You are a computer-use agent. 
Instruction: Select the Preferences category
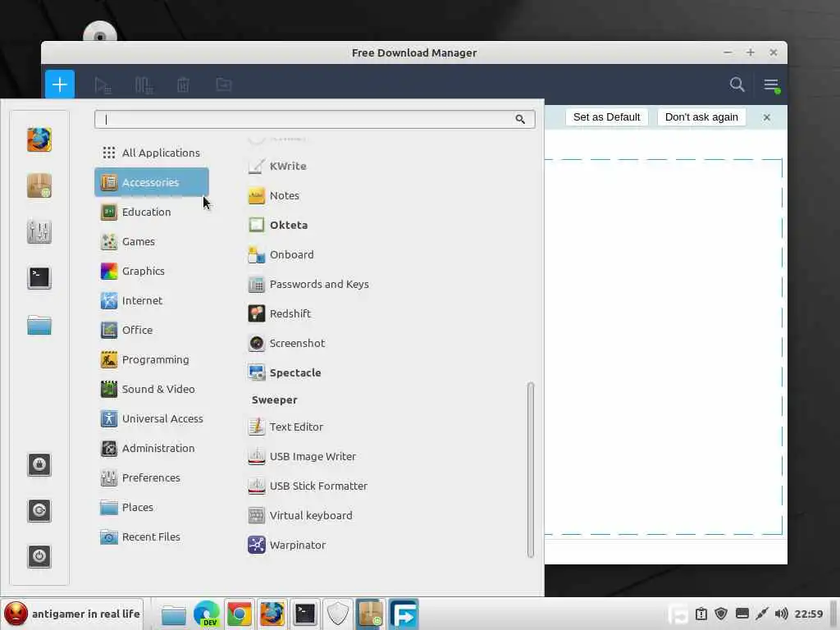[152, 477]
